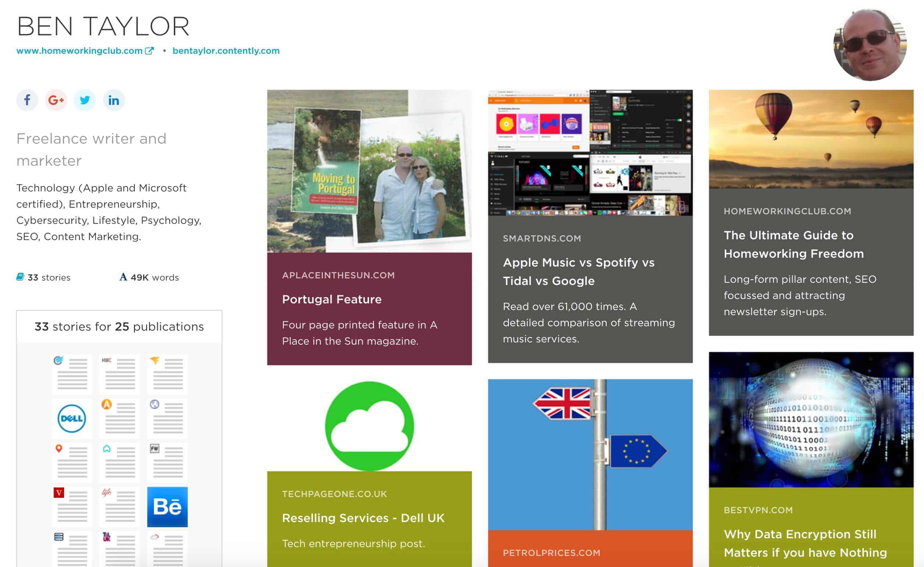Open the FW boxed-logo publication tile
924x567 pixels.
pyautogui.click(x=167, y=462)
